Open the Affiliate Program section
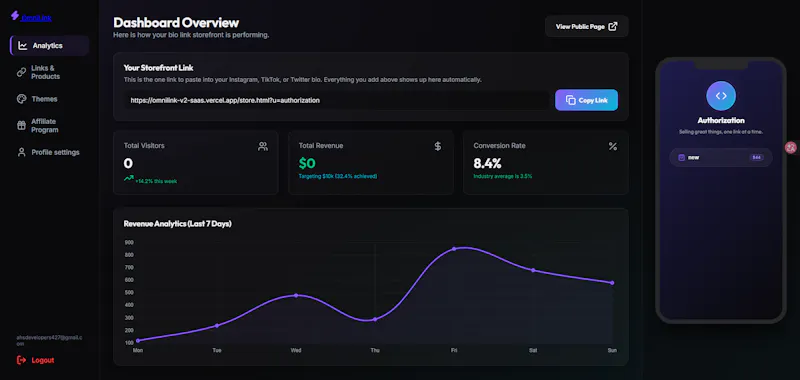800x380 pixels. pyautogui.click(x=49, y=125)
